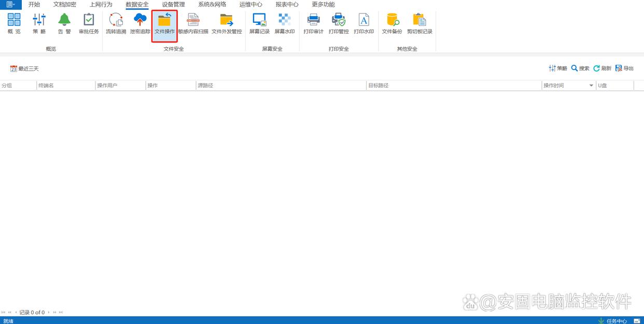
Task: Sort by the 终端名 column header
Action: (66, 86)
